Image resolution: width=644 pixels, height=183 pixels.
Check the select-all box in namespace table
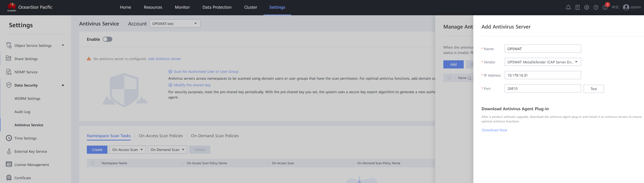coord(93,163)
